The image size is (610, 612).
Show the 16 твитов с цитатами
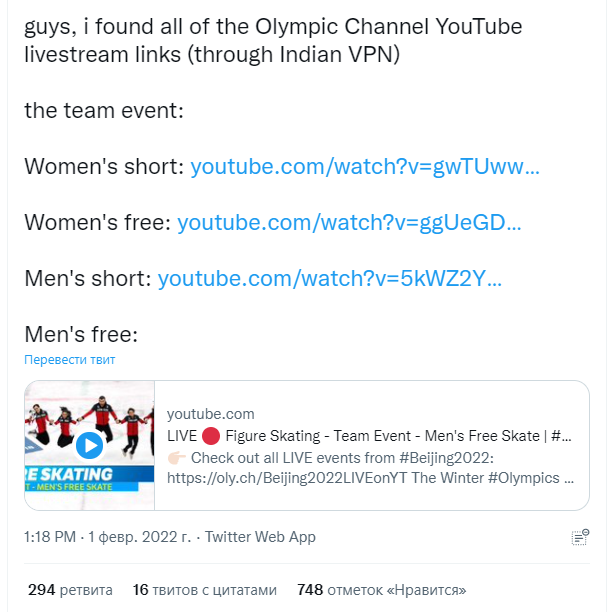(x=204, y=590)
